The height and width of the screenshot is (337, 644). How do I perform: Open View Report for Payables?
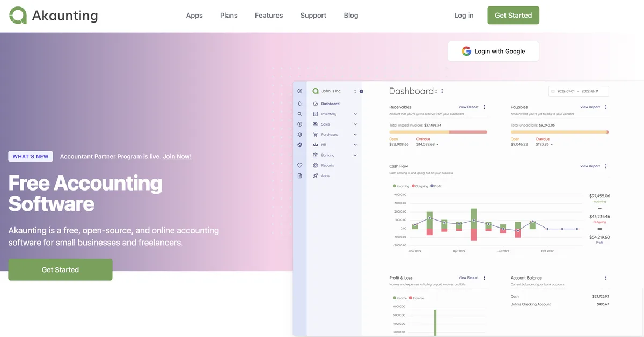click(590, 107)
